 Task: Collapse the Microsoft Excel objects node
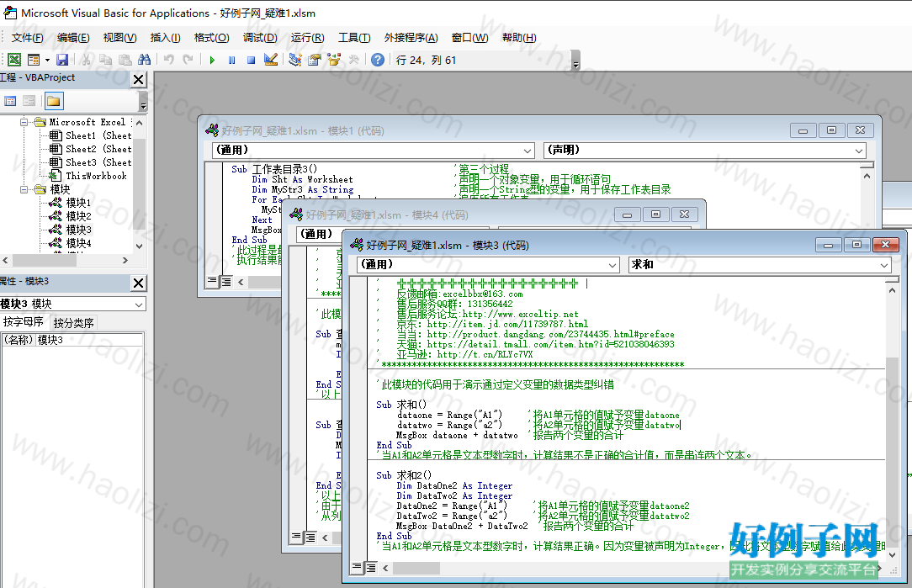tap(24, 122)
